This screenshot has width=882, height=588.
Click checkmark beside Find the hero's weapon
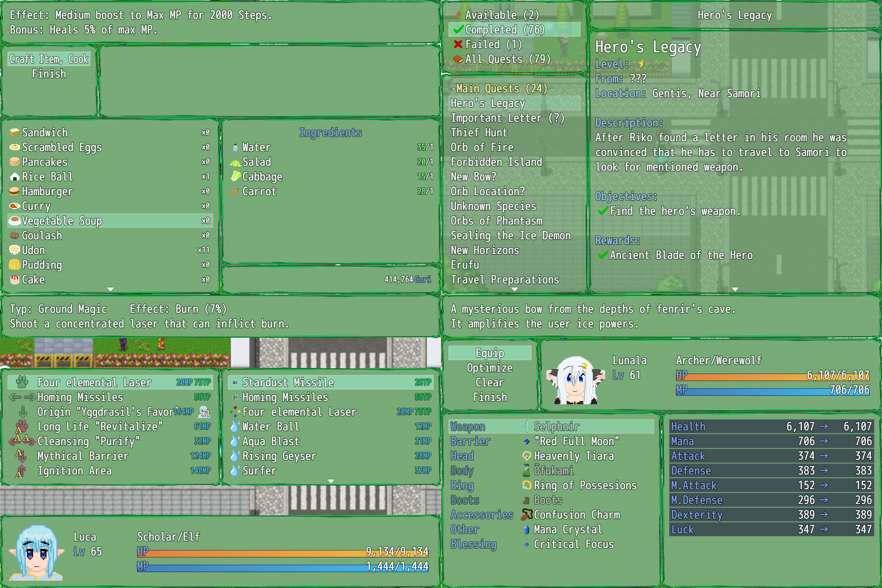tap(603, 211)
